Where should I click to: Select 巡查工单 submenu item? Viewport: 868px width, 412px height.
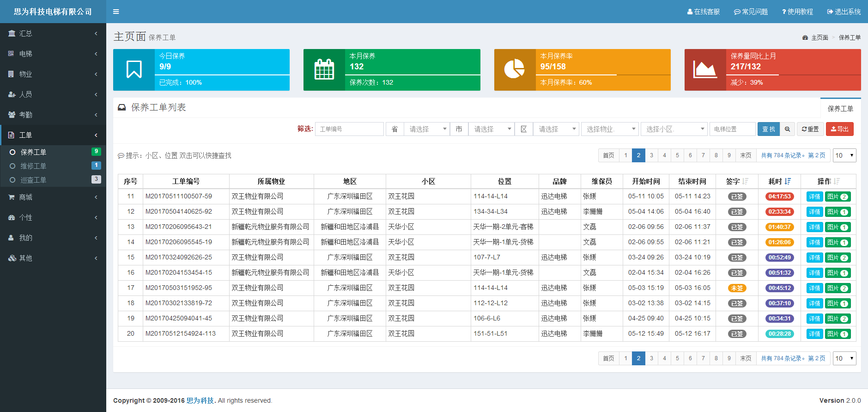tap(53, 180)
